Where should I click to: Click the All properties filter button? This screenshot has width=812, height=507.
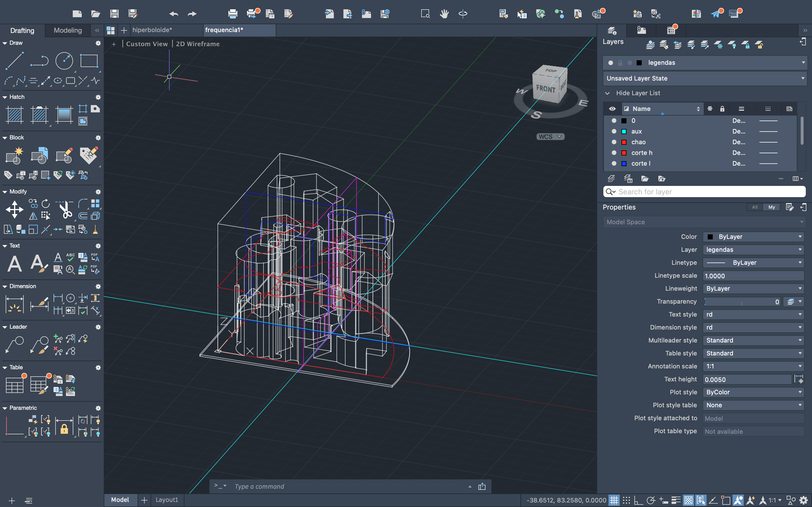point(754,207)
